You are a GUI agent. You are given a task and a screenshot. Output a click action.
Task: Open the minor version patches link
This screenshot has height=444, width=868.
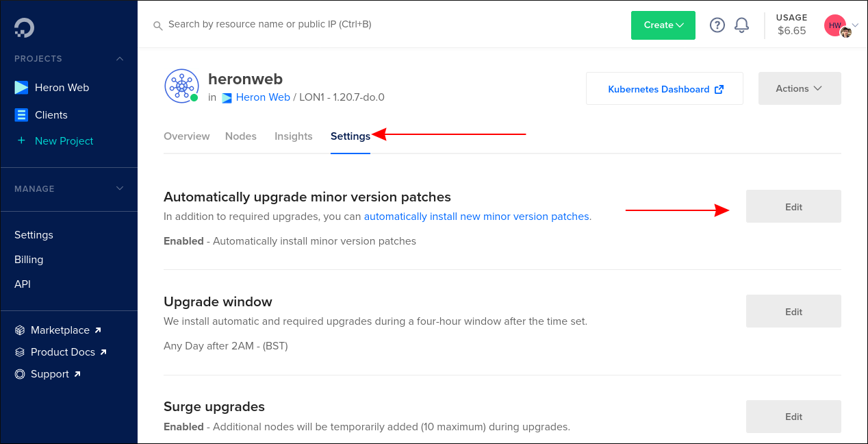coord(476,216)
